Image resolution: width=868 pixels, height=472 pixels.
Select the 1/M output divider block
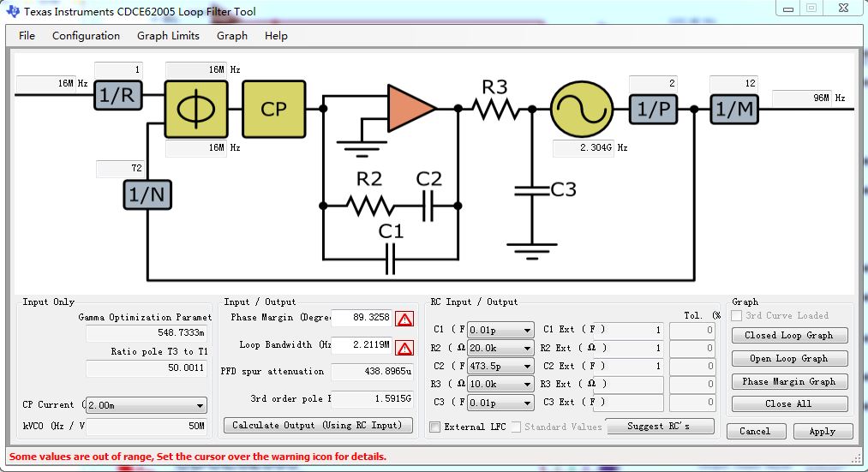(x=734, y=109)
